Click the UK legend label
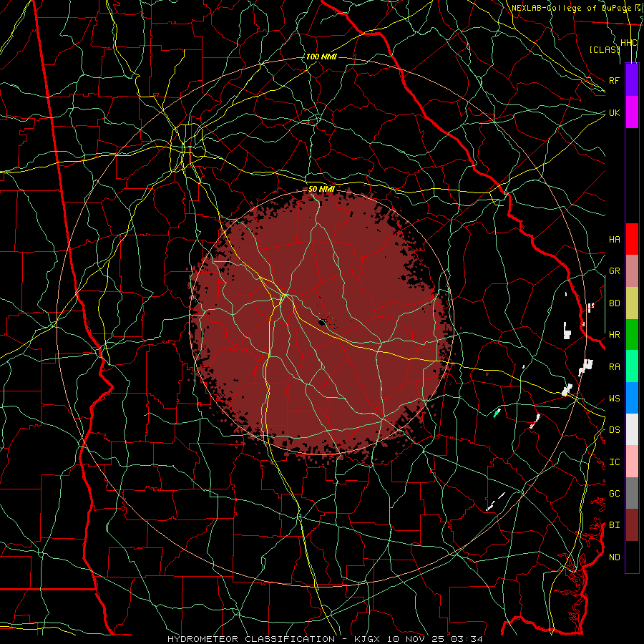 (x=614, y=112)
